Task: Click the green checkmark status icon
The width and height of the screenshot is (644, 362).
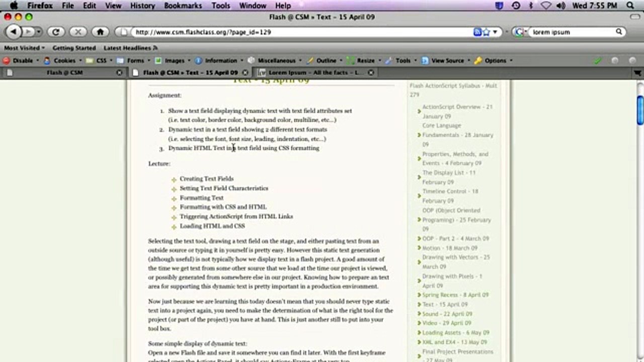Action: point(597,60)
